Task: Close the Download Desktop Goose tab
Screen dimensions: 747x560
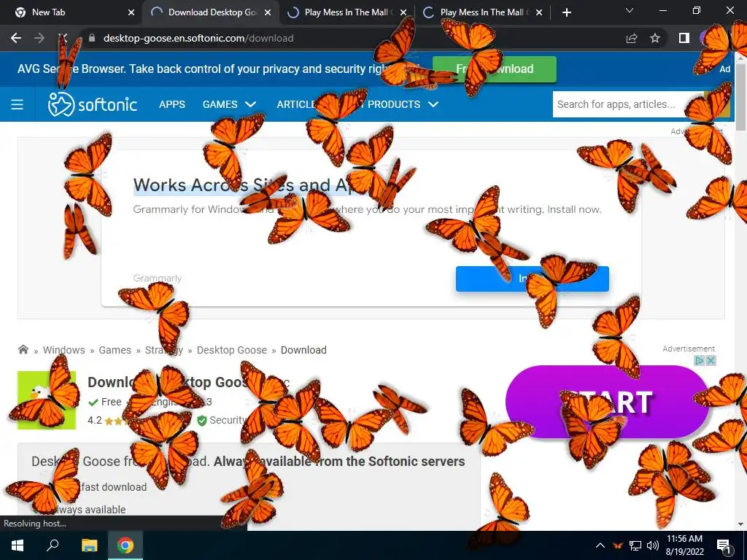Action: pos(268,13)
